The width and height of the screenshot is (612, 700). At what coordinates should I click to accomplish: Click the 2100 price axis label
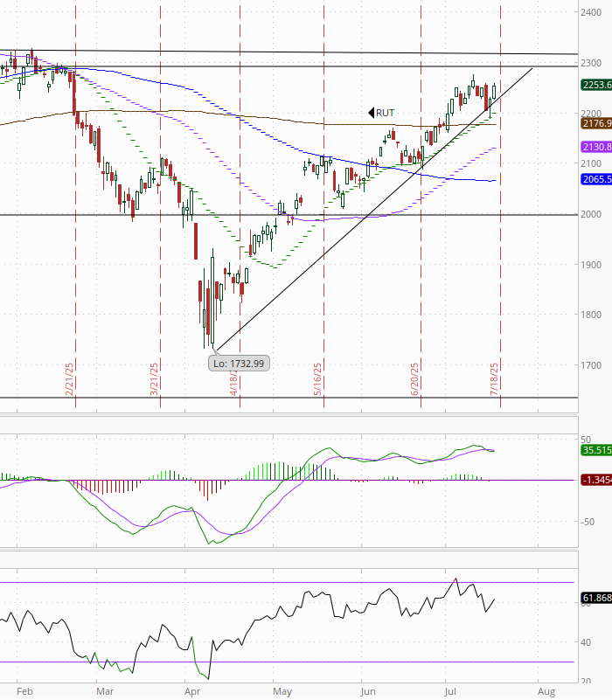(591, 163)
